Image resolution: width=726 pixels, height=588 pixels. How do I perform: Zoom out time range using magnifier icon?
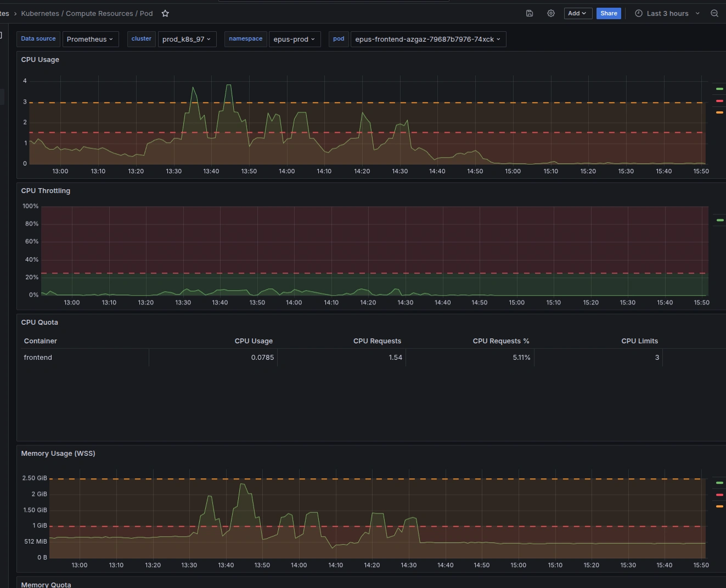pyautogui.click(x=714, y=14)
